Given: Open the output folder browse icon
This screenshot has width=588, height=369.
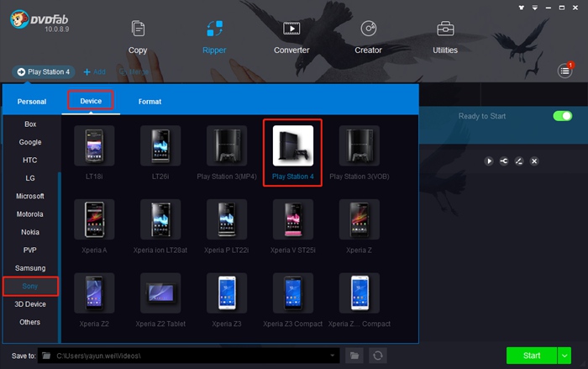Looking at the screenshot, I should click(x=354, y=356).
